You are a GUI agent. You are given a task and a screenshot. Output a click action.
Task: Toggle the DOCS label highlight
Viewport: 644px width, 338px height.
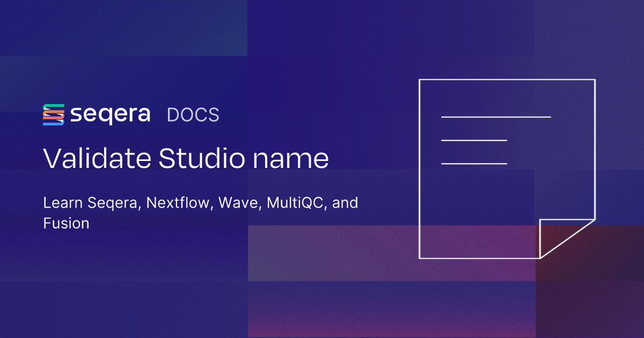tap(193, 114)
